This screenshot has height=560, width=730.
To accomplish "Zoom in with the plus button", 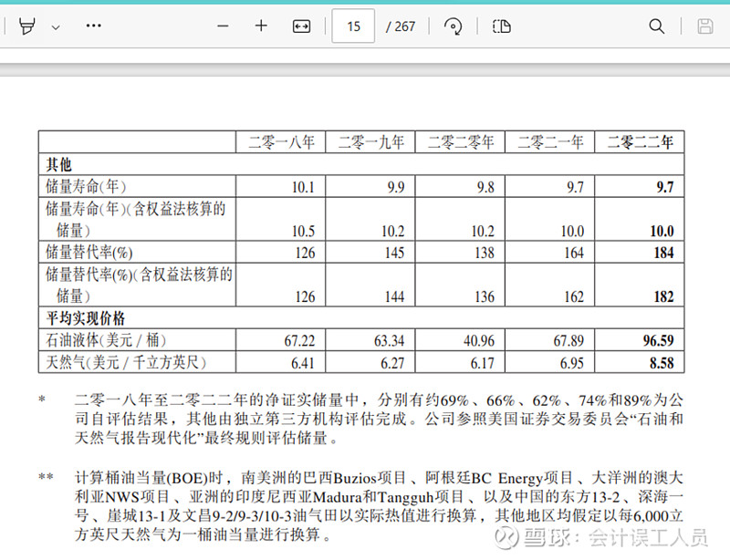I will (x=261, y=26).
